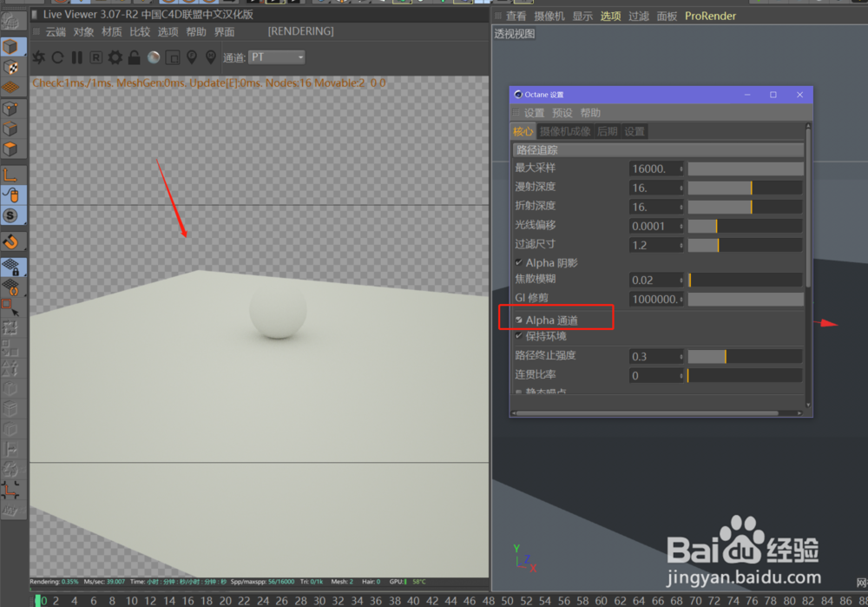Adjust the 漫射深度 slider
This screenshot has height=607, width=868.
click(745, 188)
